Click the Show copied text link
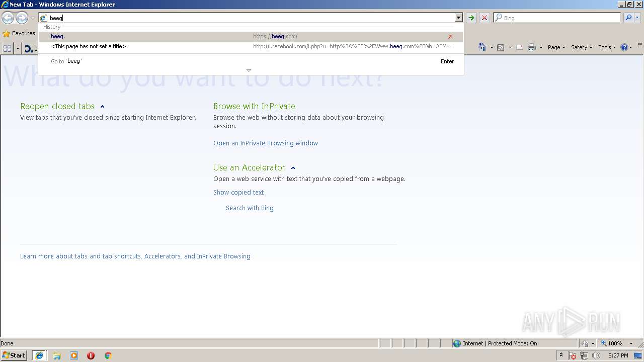This screenshot has height=362, width=644. coord(238,193)
